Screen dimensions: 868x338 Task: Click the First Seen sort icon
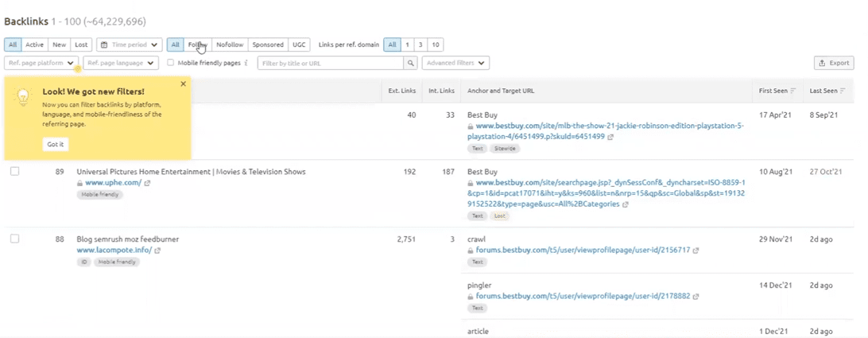(793, 91)
